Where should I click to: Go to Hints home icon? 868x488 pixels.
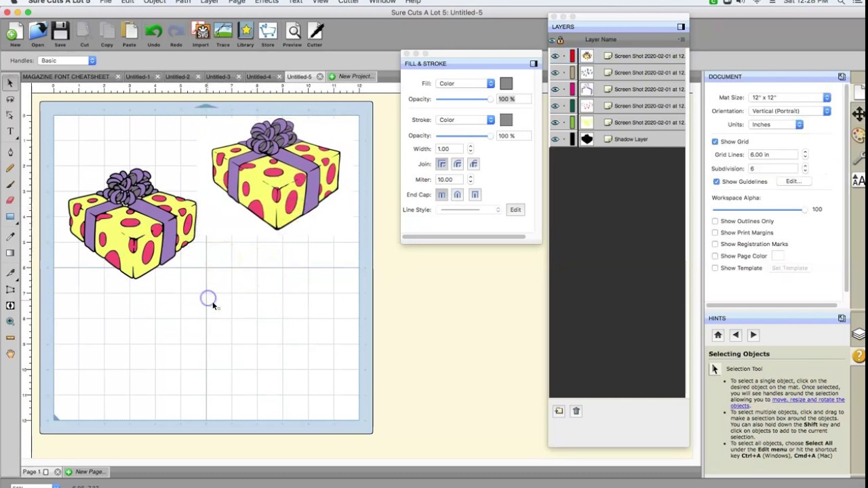pyautogui.click(x=718, y=335)
